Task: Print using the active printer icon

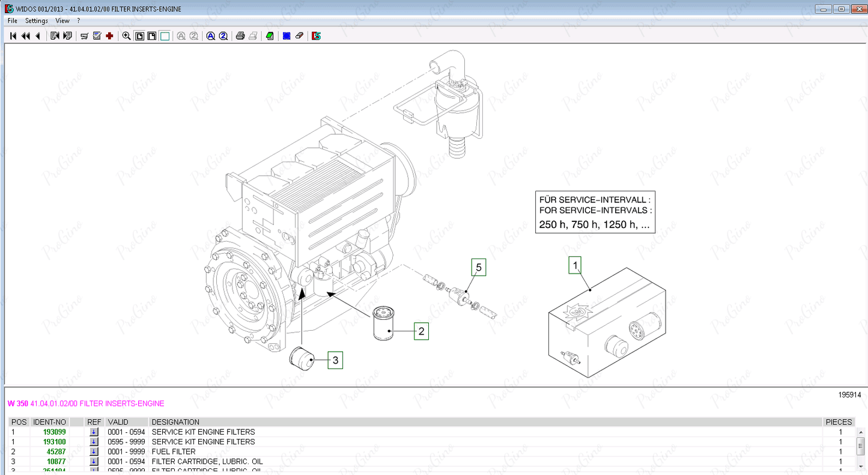Action: pos(240,36)
